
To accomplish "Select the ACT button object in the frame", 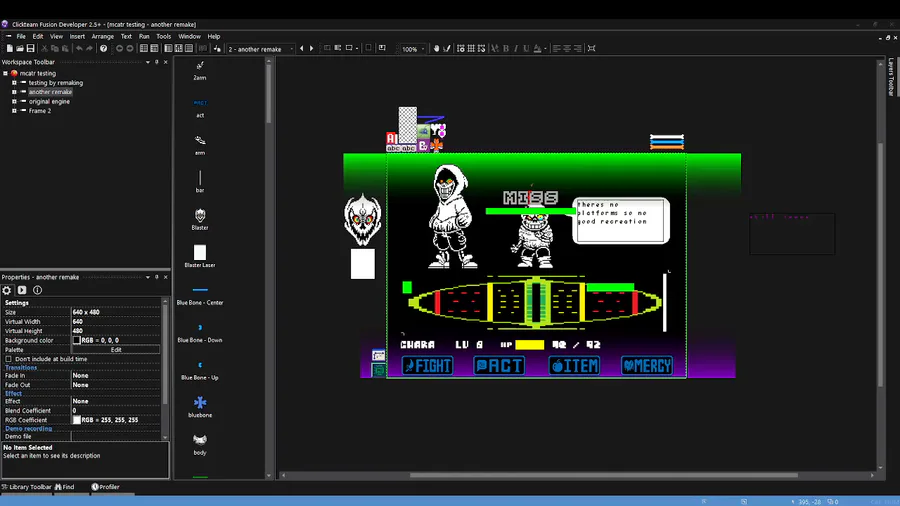I will click(499, 365).
